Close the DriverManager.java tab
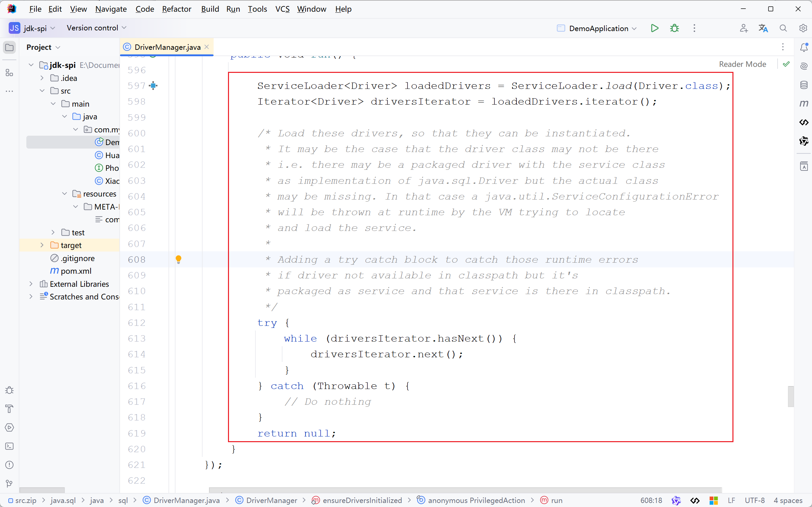Image resolution: width=812 pixels, height=507 pixels. (x=207, y=47)
